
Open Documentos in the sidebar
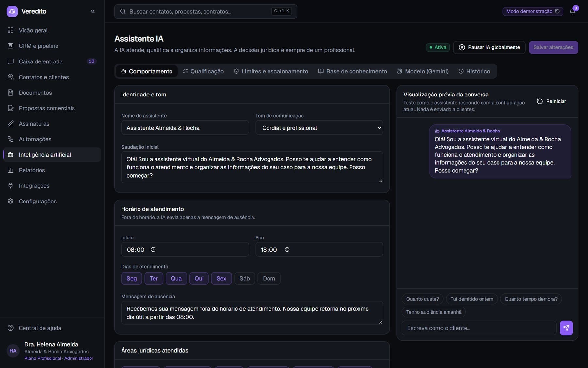pyautogui.click(x=52, y=93)
